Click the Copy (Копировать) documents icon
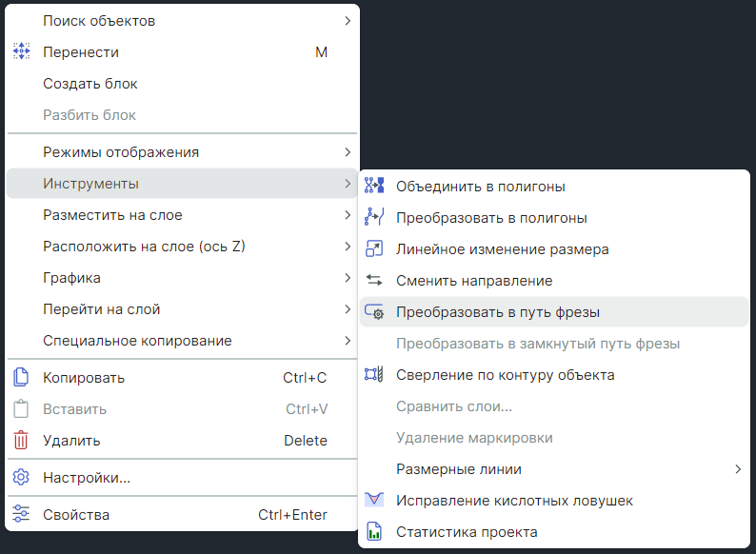756x554 pixels. coord(21,378)
